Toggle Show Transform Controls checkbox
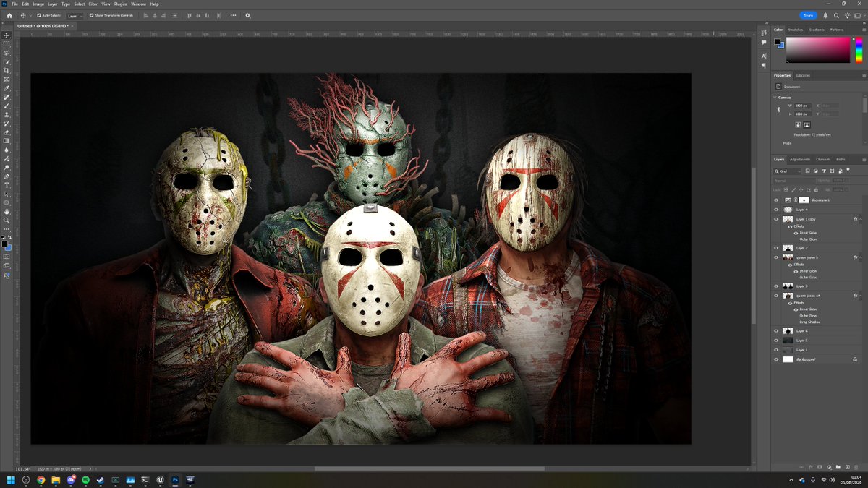 pos(92,15)
